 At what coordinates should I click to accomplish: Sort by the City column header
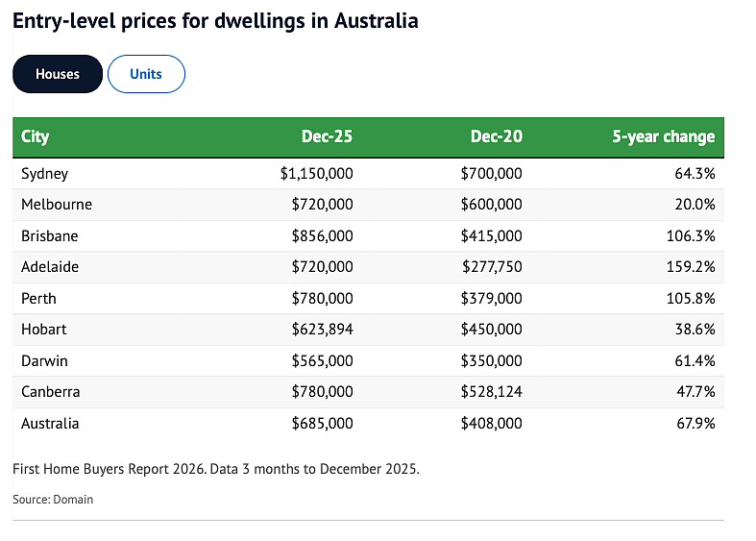coord(36,136)
